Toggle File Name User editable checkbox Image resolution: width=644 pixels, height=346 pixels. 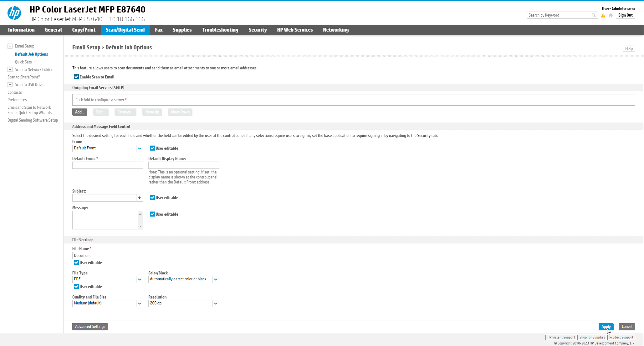[76, 263]
